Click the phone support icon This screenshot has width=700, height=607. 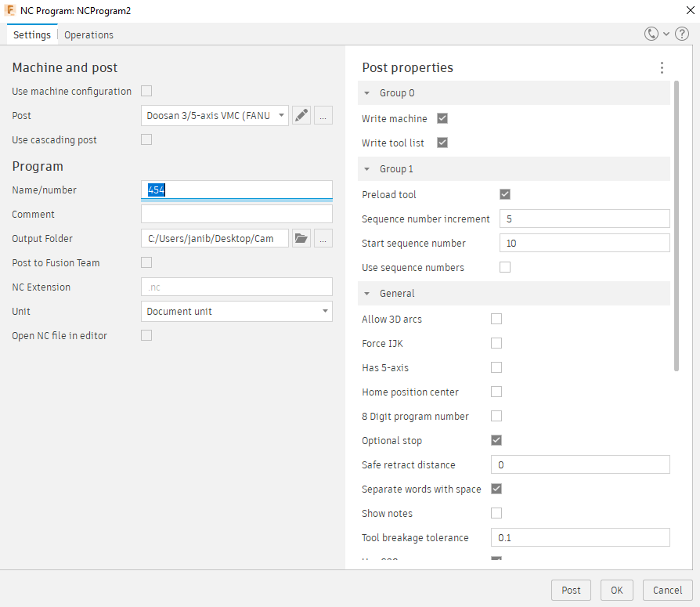[651, 34]
